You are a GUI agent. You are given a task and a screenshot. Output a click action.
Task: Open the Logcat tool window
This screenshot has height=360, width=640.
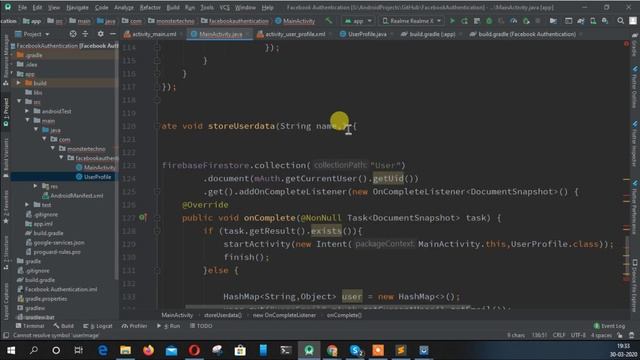[98, 326]
